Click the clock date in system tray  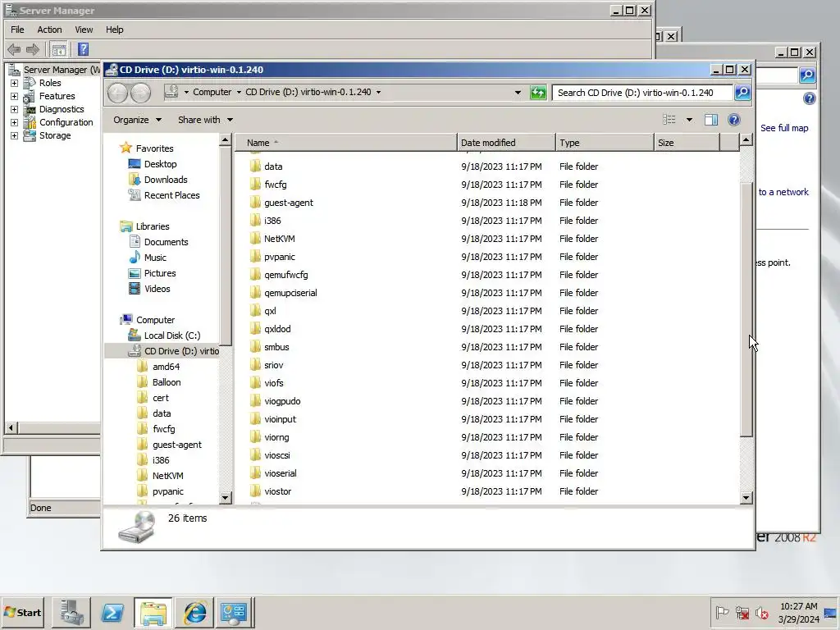[798, 619]
